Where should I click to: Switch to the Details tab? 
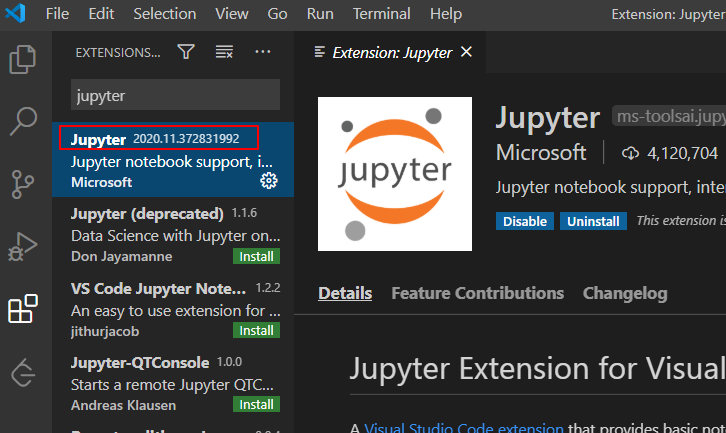[345, 293]
